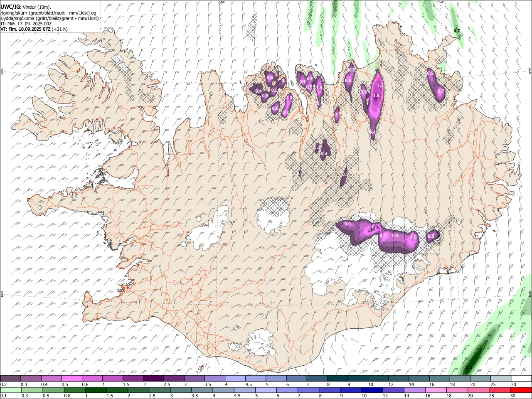Select the pink lower swatch beginning at 18

pos(457,390)
